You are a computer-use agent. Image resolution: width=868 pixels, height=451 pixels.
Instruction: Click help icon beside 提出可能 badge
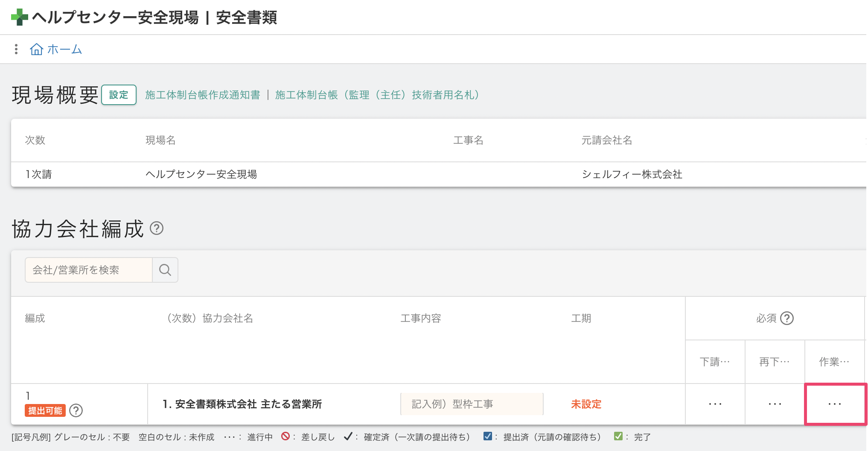pyautogui.click(x=76, y=410)
